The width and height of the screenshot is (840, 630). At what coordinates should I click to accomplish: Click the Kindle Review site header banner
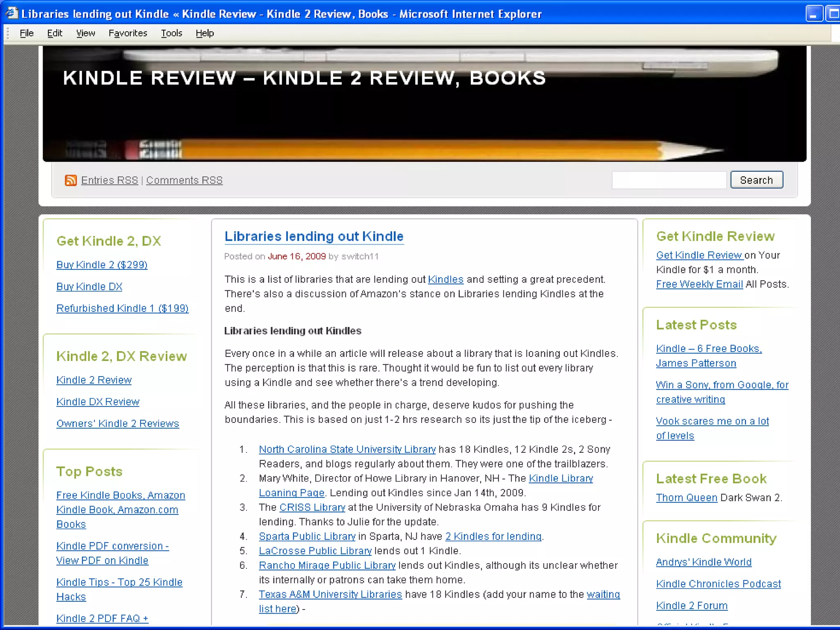(304, 78)
